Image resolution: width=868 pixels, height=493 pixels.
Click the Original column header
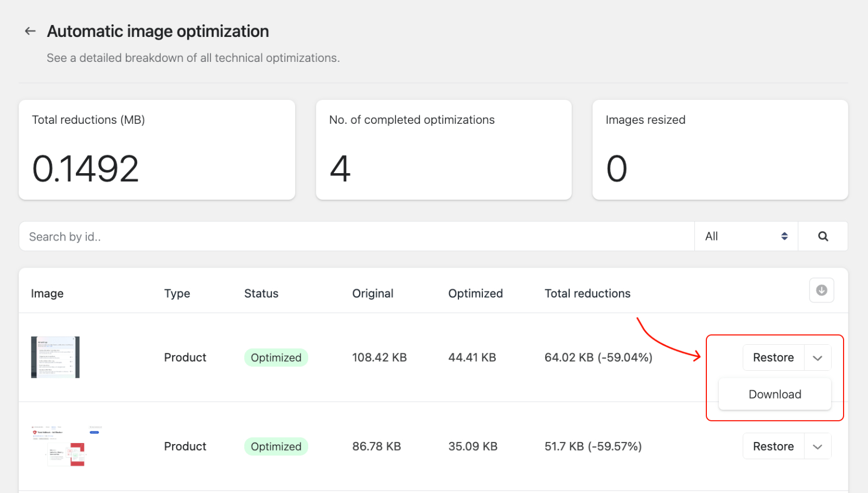pyautogui.click(x=373, y=294)
